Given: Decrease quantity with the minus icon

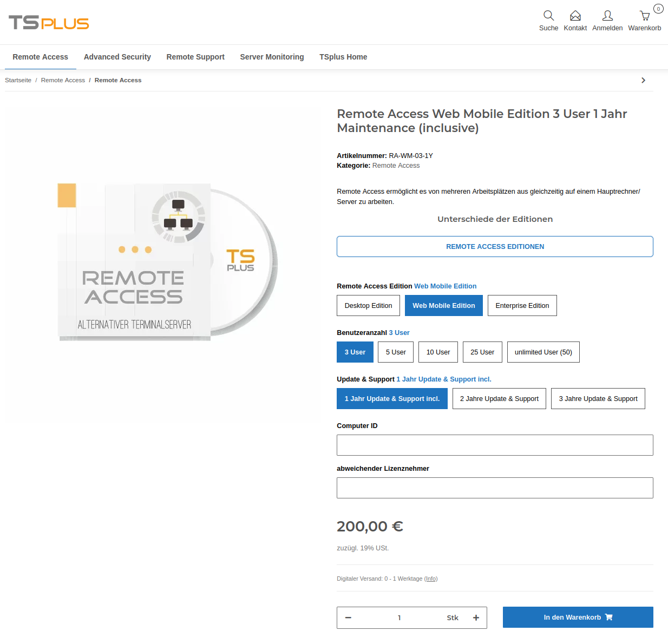Looking at the screenshot, I should tap(348, 617).
